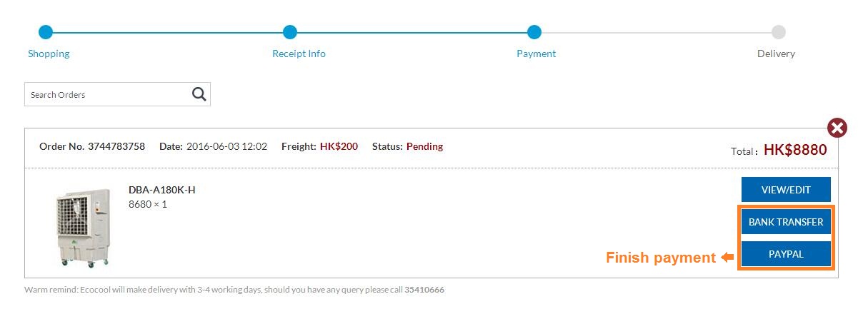Select the Receipt Info step circle
Image resolution: width=868 pixels, height=314 pixels.
point(289,32)
